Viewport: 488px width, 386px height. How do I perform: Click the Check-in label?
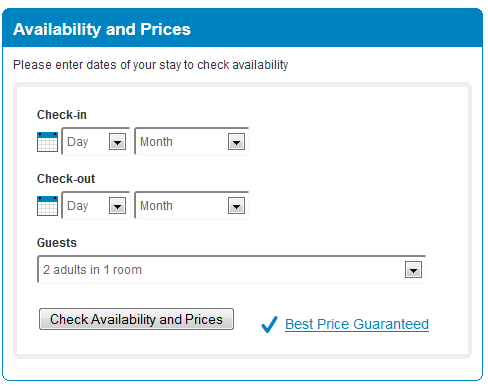[x=62, y=115]
